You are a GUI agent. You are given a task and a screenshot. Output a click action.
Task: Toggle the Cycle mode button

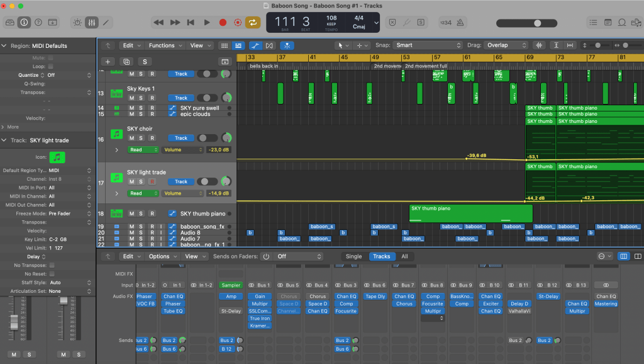pos(253,23)
